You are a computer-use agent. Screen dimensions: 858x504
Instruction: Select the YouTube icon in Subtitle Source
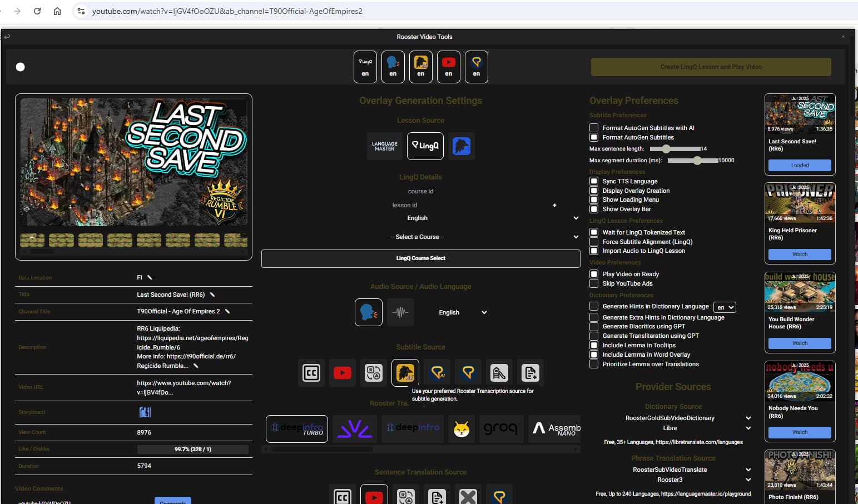pyautogui.click(x=342, y=373)
